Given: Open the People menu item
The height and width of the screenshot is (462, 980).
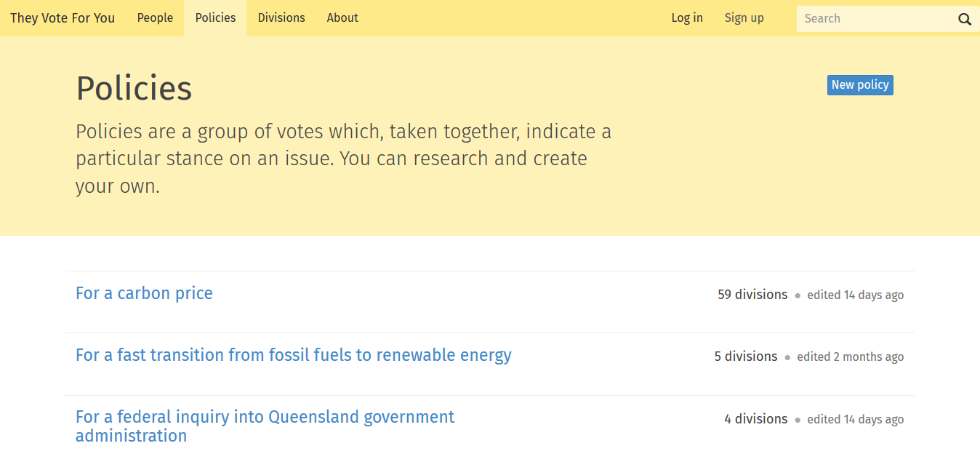Looking at the screenshot, I should pos(155,18).
